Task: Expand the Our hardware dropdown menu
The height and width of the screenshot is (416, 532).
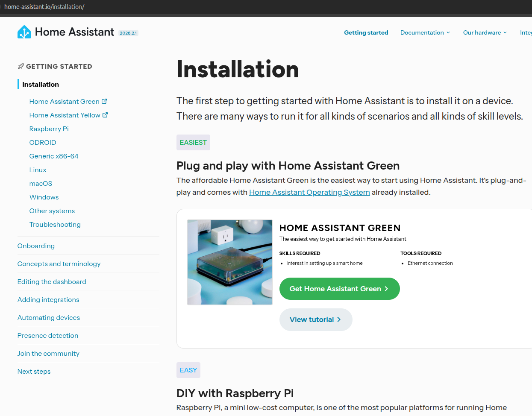Action: tap(485, 32)
